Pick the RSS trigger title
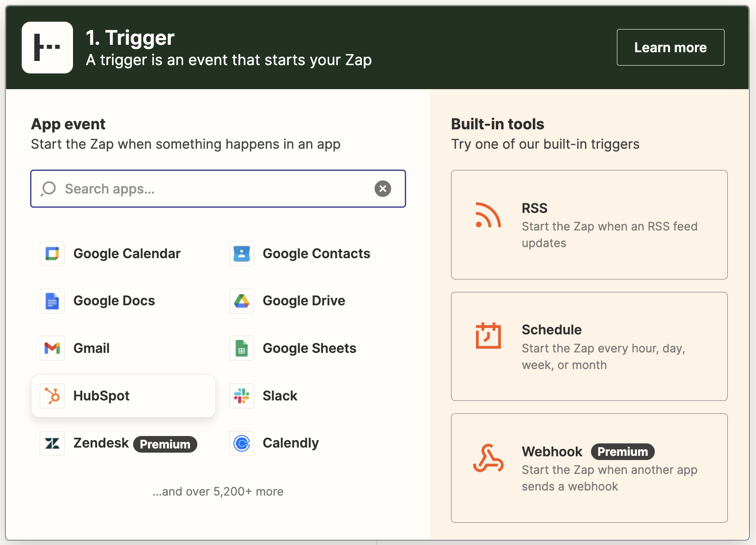 (535, 208)
